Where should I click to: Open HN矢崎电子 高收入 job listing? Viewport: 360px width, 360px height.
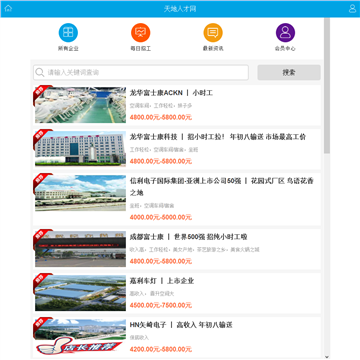click(x=181, y=325)
